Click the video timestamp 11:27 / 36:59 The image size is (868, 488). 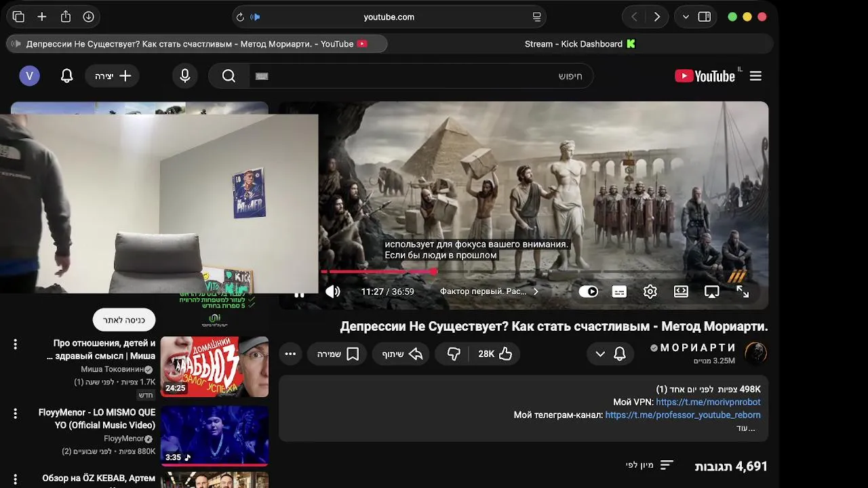(x=387, y=291)
